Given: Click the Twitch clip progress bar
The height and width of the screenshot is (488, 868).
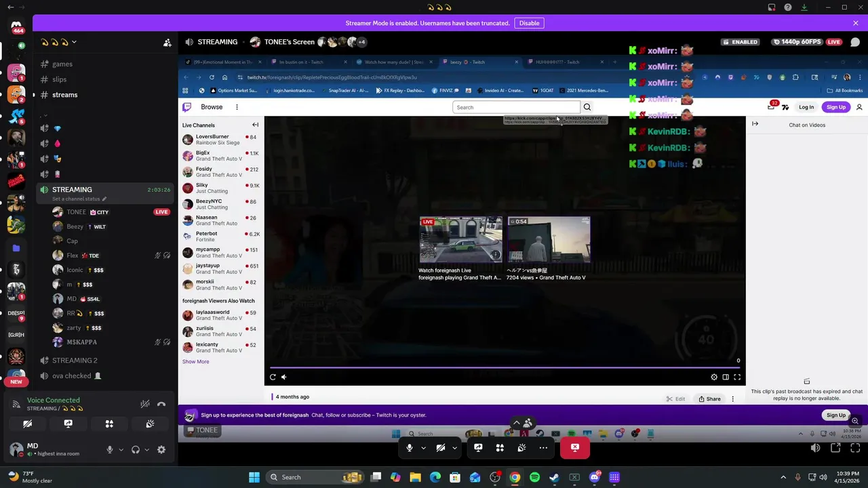Looking at the screenshot, I should click(505, 368).
